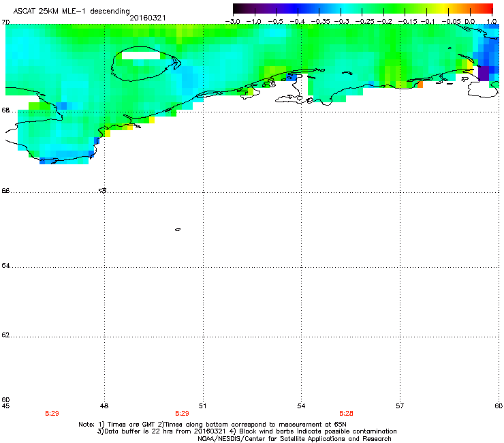
Task: Click the note 'Times are GMT'
Action: (131, 425)
